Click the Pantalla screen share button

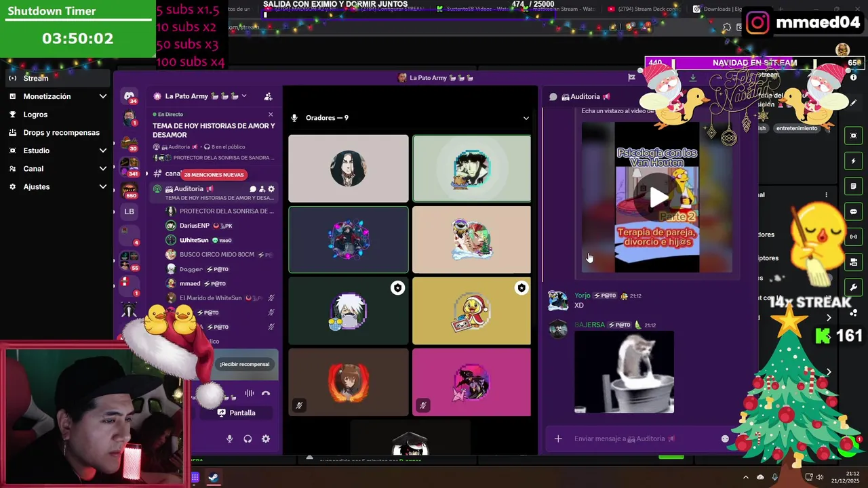(x=236, y=413)
